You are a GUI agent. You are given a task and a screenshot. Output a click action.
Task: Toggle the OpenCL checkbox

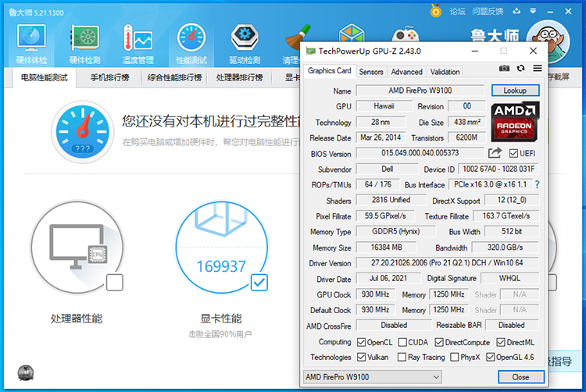coord(361,342)
